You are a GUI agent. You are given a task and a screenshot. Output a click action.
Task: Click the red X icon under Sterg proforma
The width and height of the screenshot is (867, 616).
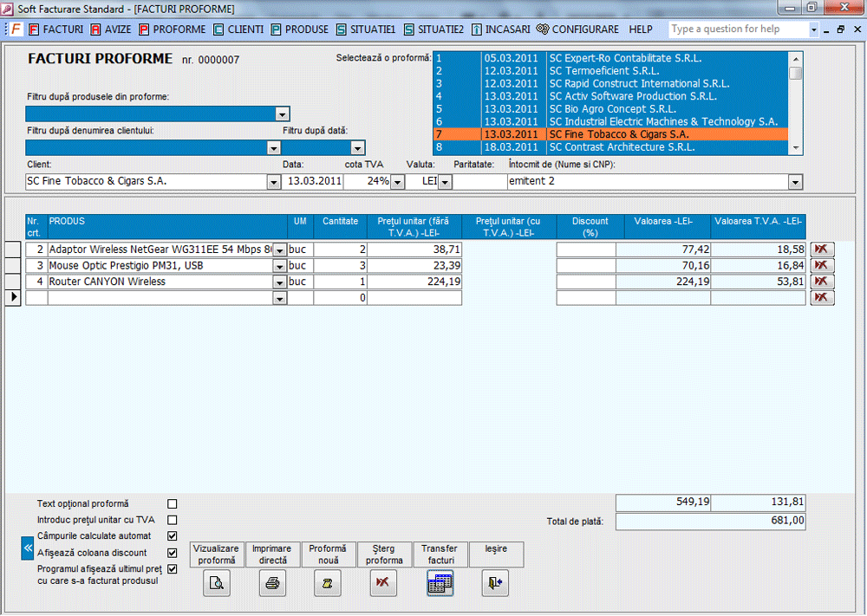(383, 583)
